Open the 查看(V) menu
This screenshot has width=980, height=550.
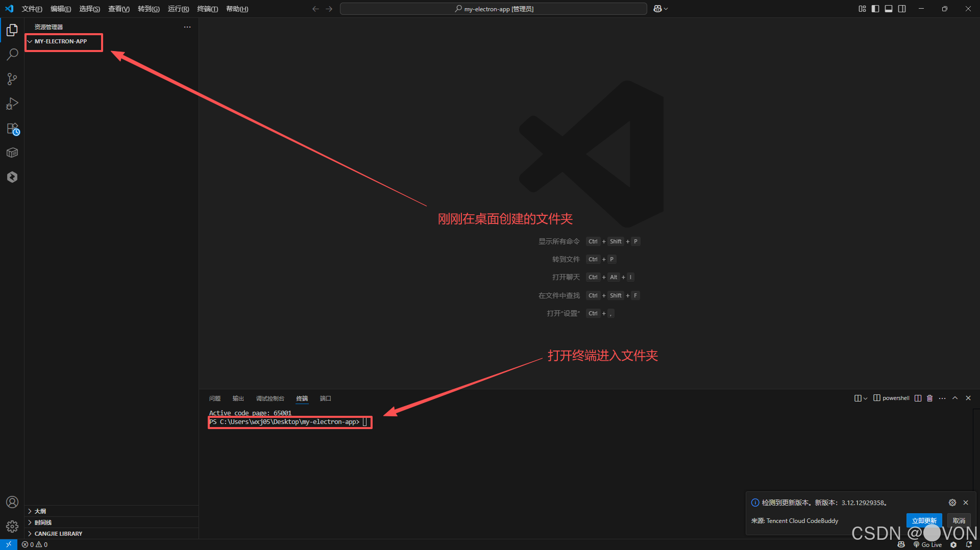point(119,9)
